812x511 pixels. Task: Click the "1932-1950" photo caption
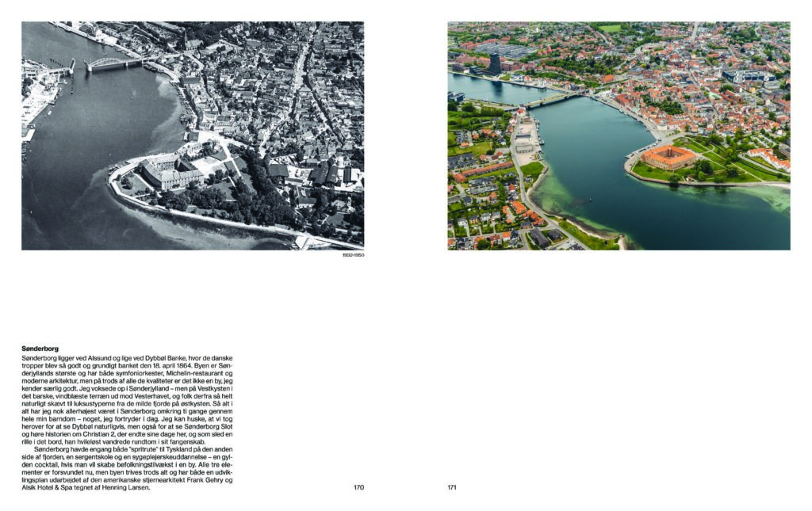(353, 255)
